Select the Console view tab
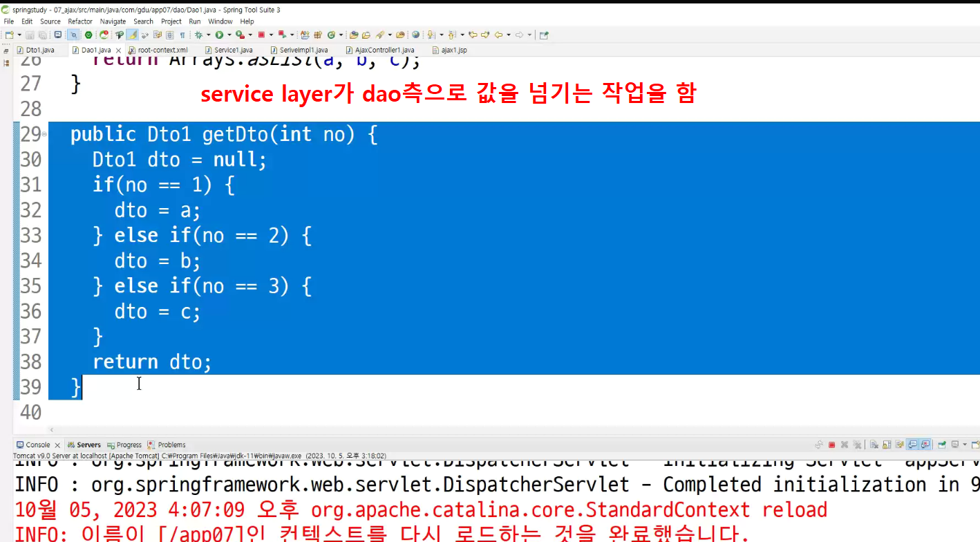 pyautogui.click(x=37, y=445)
